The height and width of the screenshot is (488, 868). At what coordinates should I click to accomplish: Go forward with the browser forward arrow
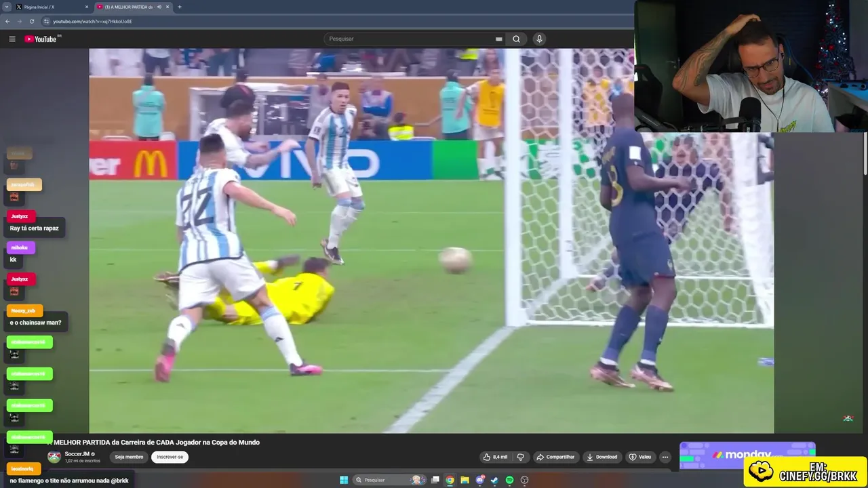click(19, 21)
